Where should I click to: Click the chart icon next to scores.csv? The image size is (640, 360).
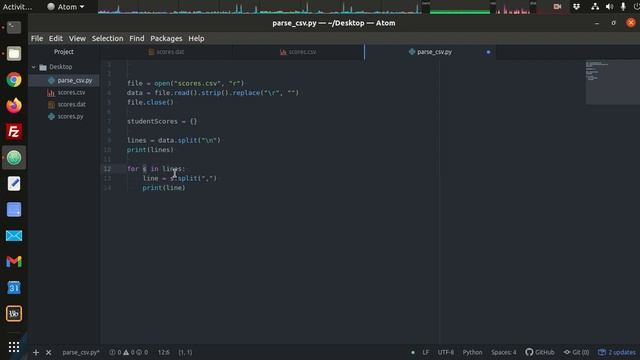tap(51, 93)
